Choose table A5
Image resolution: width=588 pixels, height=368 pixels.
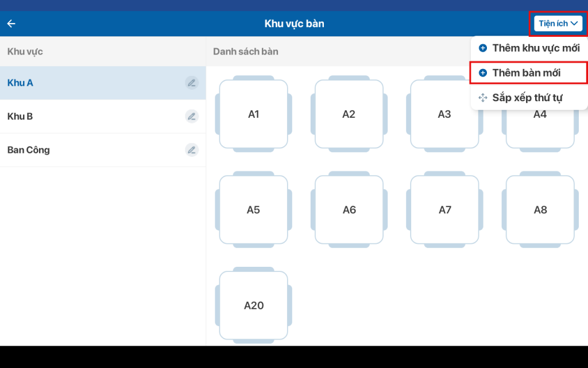tap(254, 210)
